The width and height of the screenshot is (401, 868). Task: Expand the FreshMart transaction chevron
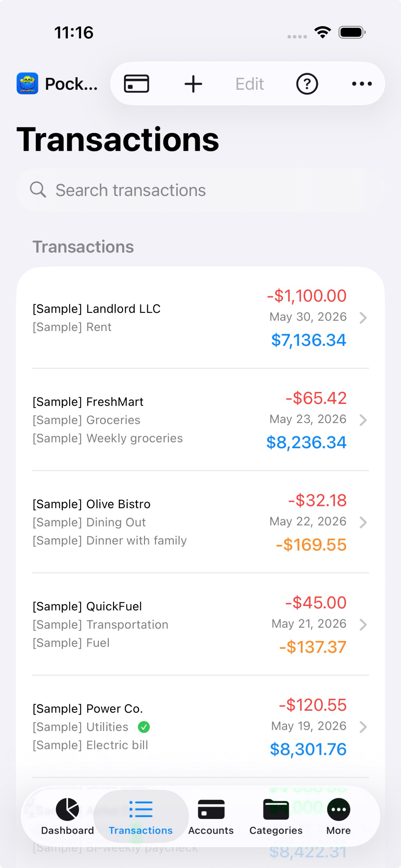coord(363,420)
